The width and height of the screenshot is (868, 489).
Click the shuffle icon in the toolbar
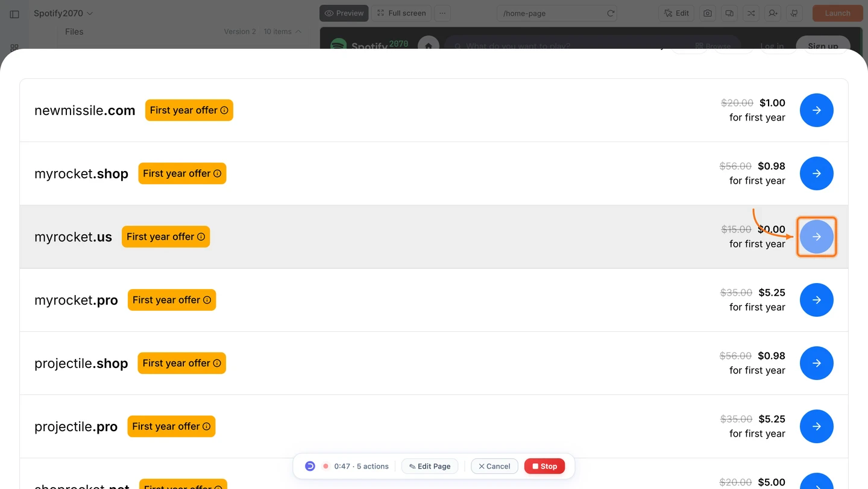pyautogui.click(x=751, y=13)
